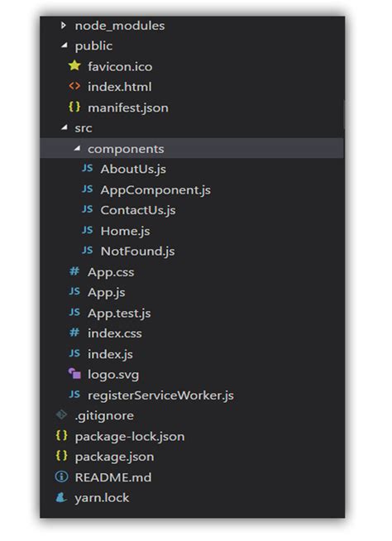This screenshot has width=392, height=541.
Task: Click the JS icon beside index.js
Action: pyautogui.click(x=74, y=353)
